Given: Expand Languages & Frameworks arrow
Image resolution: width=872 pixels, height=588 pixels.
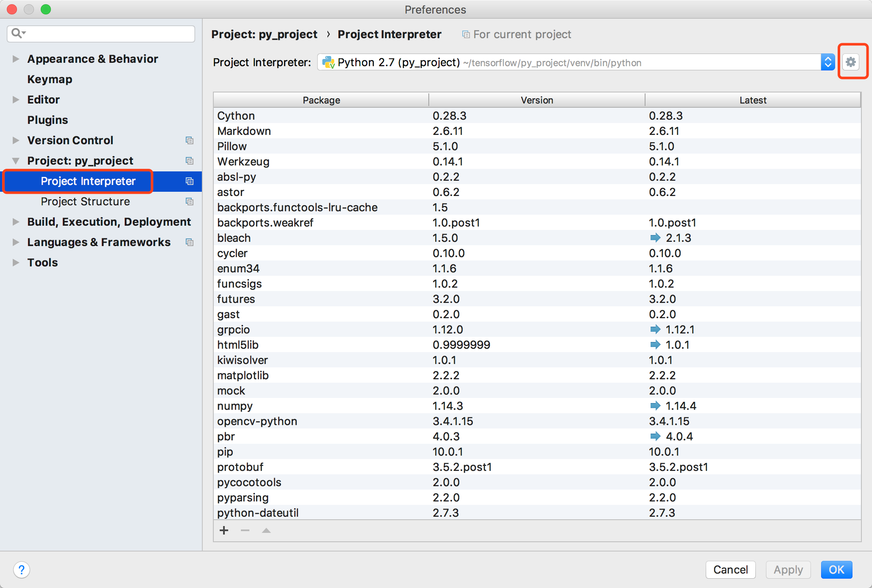Looking at the screenshot, I should tap(16, 242).
